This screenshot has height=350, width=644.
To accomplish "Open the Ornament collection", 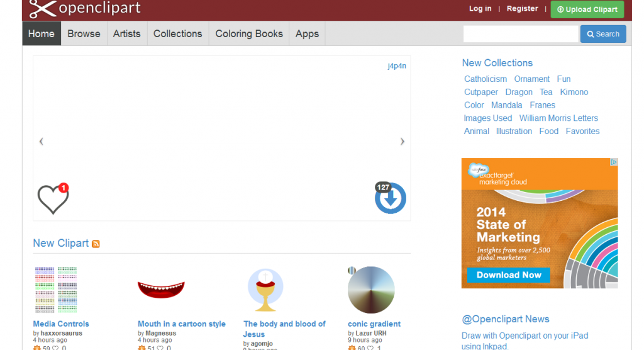I will coord(532,79).
